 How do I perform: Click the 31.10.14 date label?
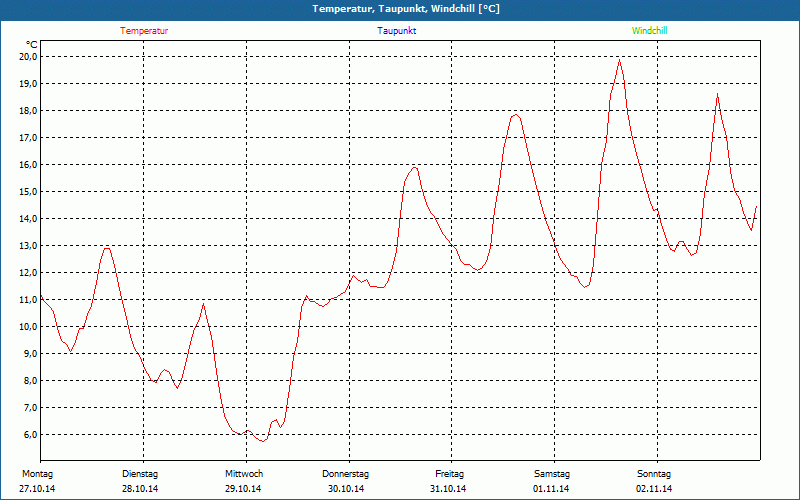448,489
